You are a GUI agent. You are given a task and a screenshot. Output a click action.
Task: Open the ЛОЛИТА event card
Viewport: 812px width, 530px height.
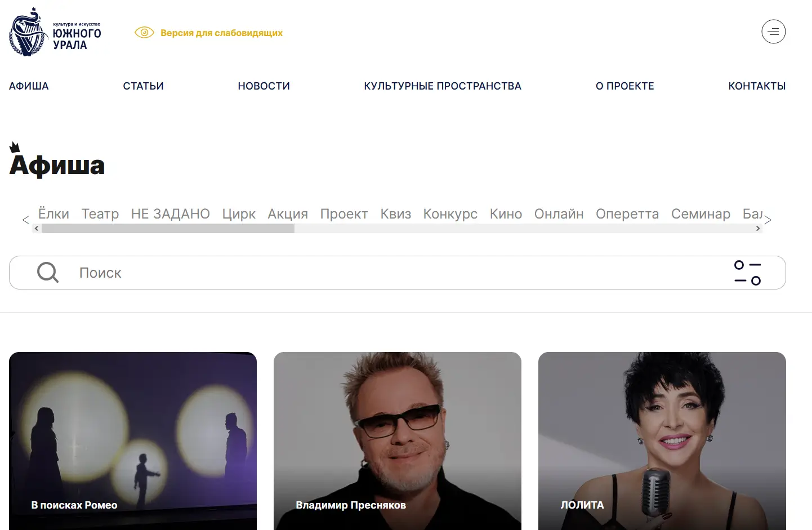pyautogui.click(x=662, y=441)
